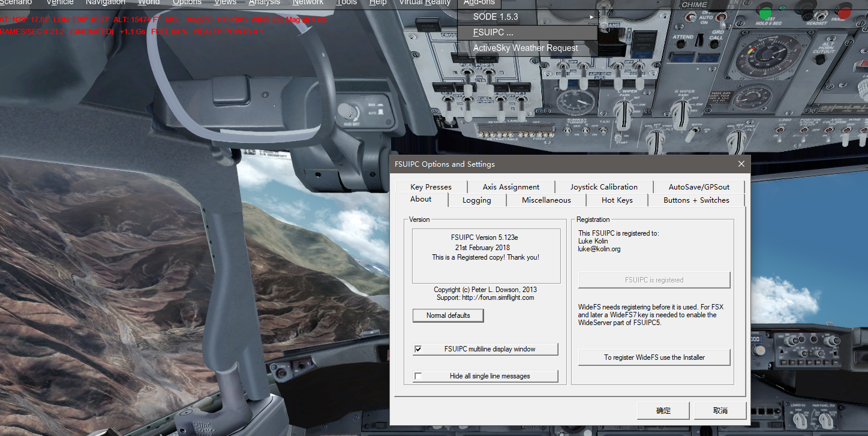Click To register WideFS use the Installer

tap(654, 357)
